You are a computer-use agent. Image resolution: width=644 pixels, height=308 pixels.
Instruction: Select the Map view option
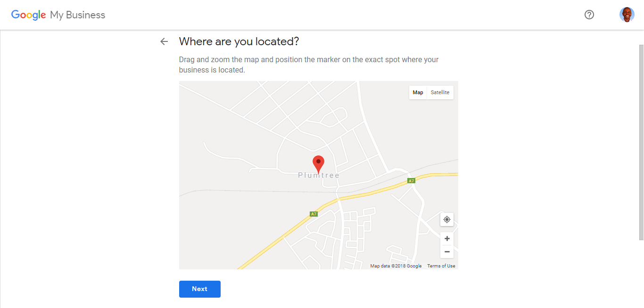pyautogui.click(x=418, y=92)
